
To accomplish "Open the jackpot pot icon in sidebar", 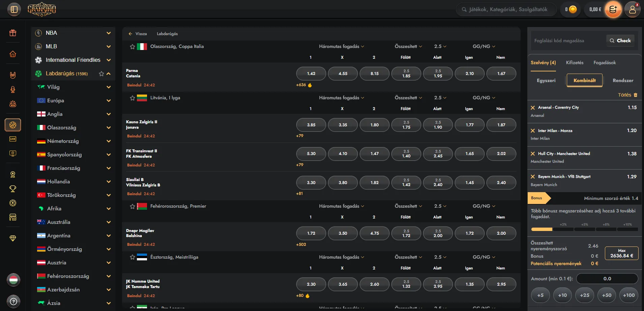I will coord(13,104).
